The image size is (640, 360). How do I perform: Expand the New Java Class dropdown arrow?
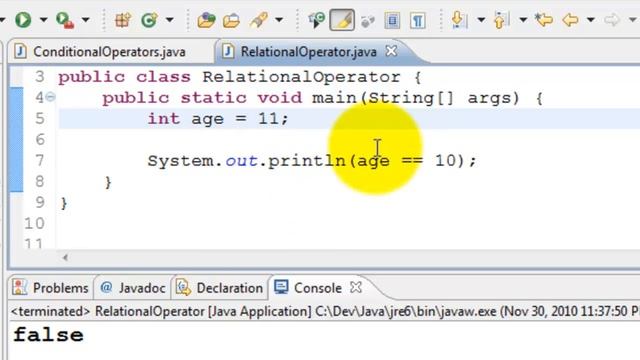[169, 20]
